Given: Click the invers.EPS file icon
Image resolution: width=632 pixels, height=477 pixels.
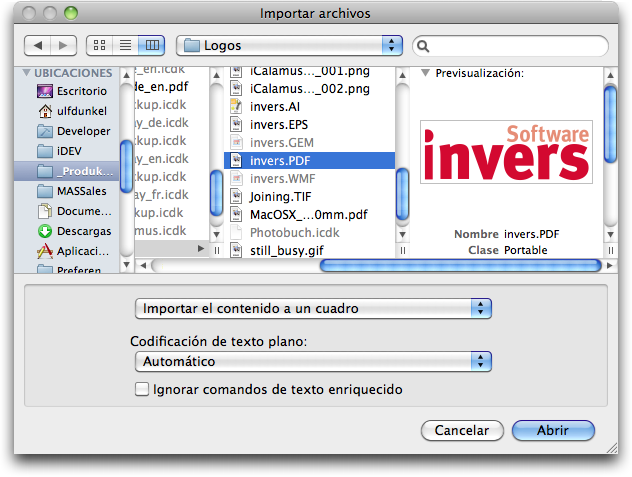Looking at the screenshot, I should tap(236, 125).
